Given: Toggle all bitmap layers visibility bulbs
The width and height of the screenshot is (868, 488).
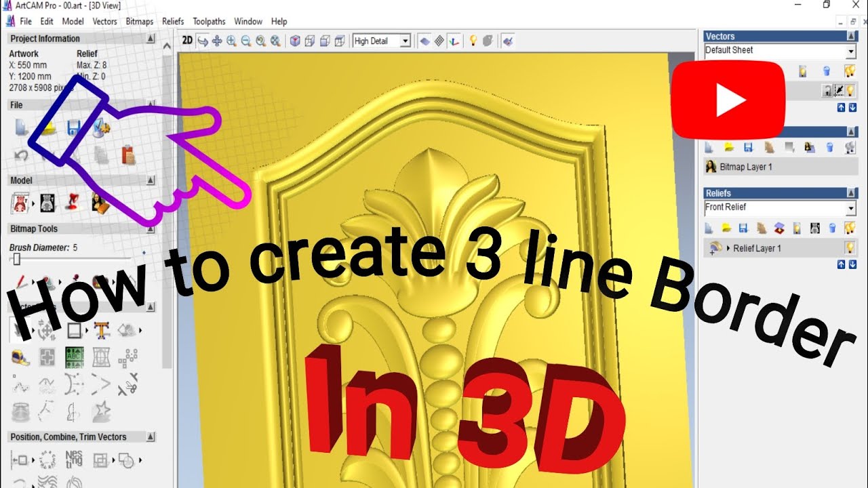Looking at the screenshot, I should pyautogui.click(x=850, y=147).
